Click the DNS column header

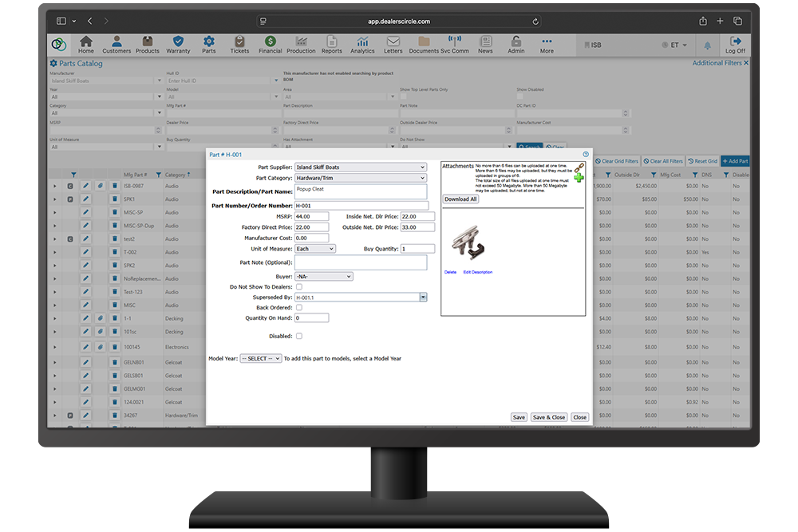(x=707, y=175)
